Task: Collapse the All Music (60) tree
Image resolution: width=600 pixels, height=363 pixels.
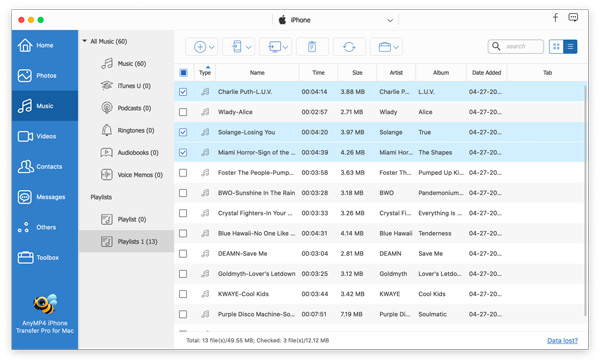Action: click(x=85, y=41)
